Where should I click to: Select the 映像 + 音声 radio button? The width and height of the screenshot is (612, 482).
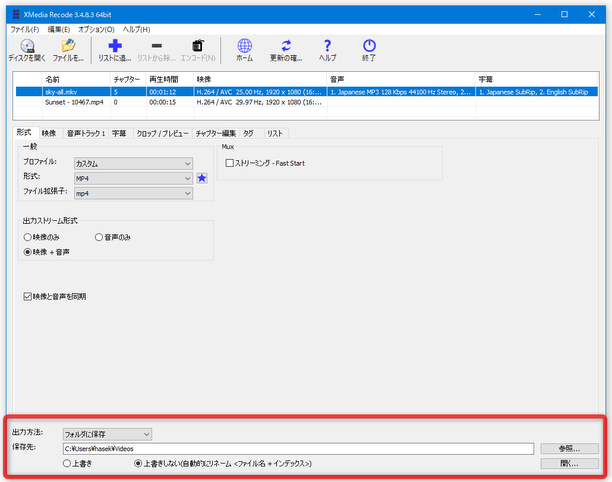pyautogui.click(x=27, y=252)
